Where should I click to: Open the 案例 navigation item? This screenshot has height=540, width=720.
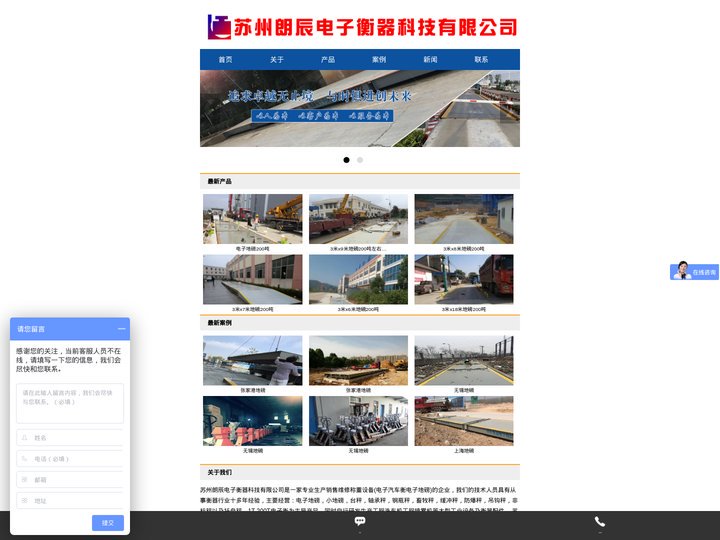(379, 60)
